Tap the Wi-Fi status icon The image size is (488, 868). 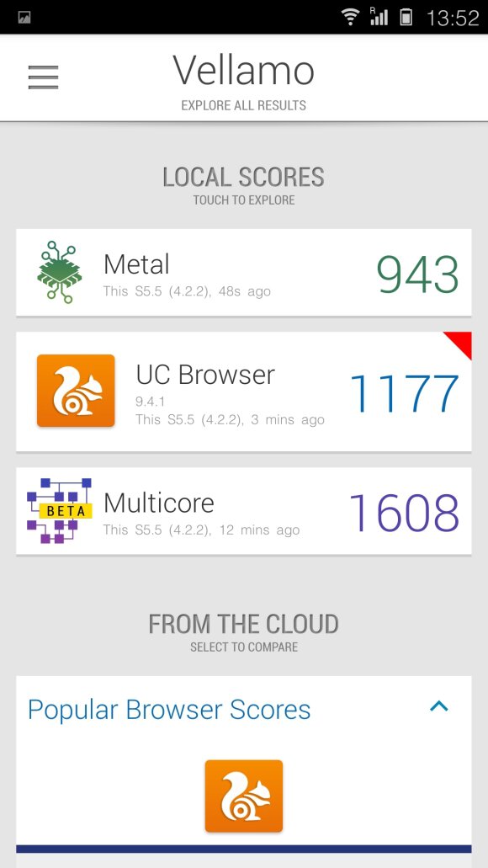tap(350, 17)
